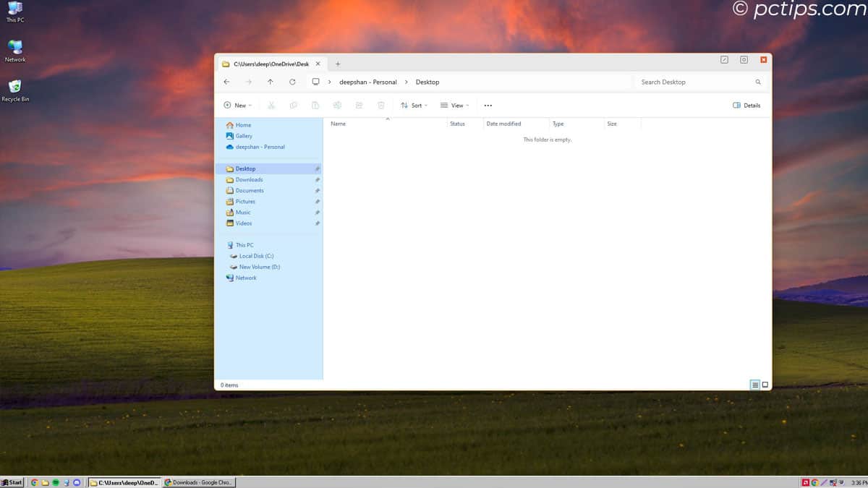Select Desktop in the navigation sidebar

[244, 168]
